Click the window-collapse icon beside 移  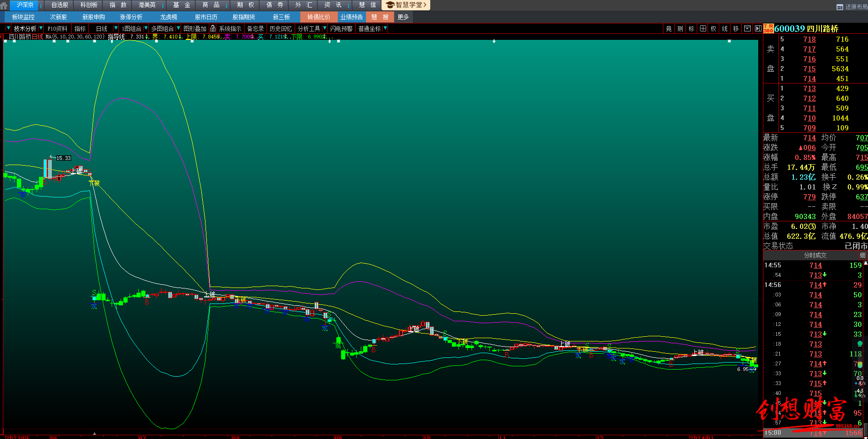(x=747, y=29)
